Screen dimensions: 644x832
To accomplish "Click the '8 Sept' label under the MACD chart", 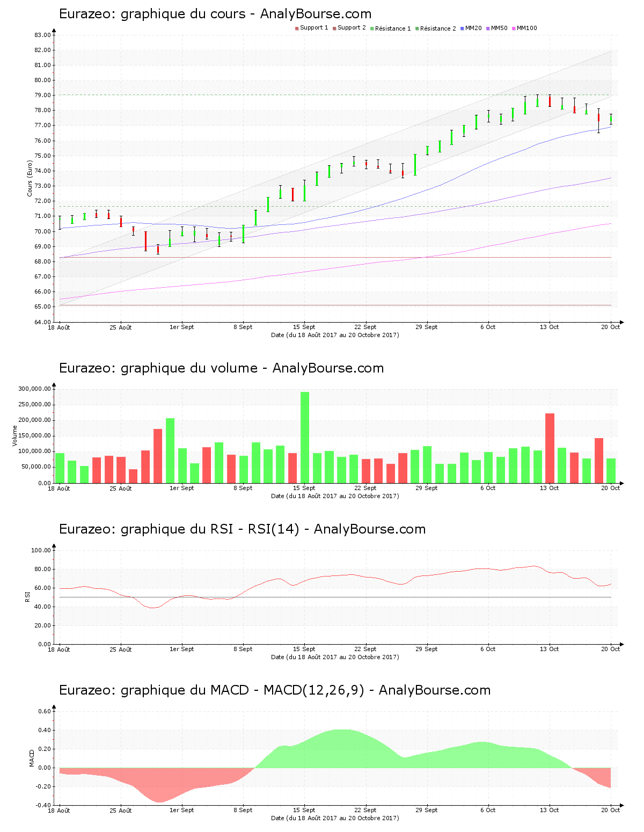I will [243, 810].
